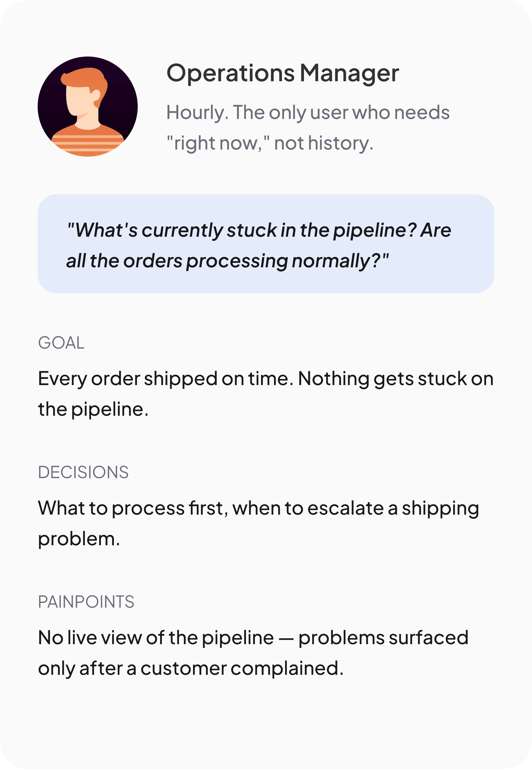Click the 'What to process first' text
Viewport: 532px width, 769px height.
pos(133,508)
